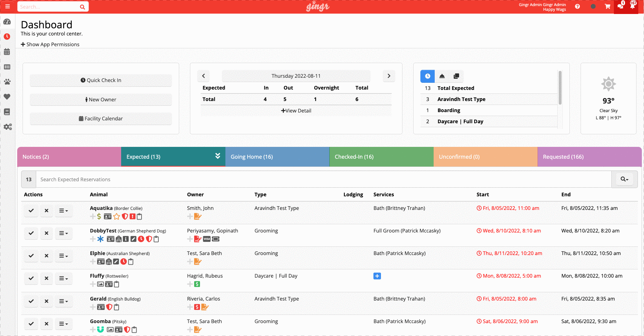Viewport: 644px width, 336px height.
Task: Open notifications bell showing 167
Action: pyautogui.click(x=632, y=6)
